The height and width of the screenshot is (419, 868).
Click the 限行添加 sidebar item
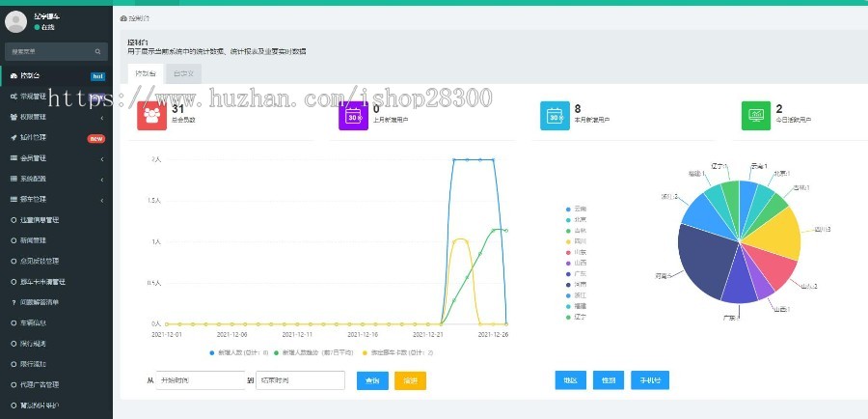point(57,364)
